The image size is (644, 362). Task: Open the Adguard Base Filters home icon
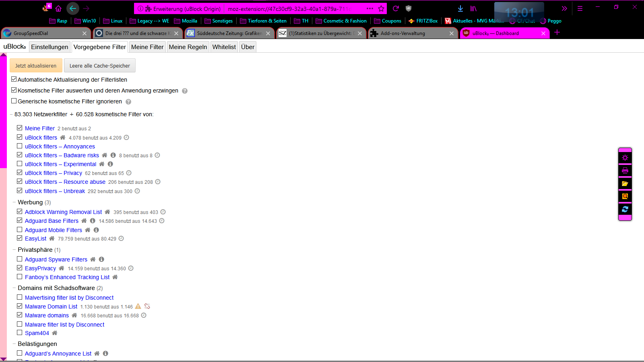(x=84, y=221)
